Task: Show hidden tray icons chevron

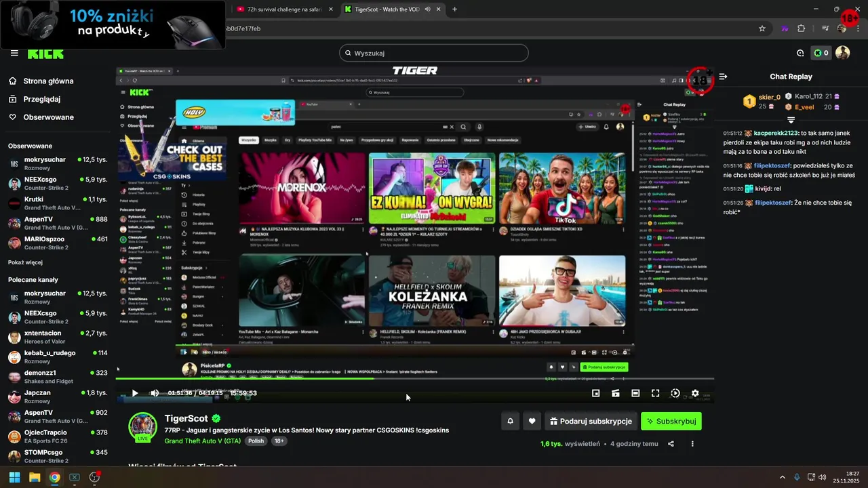Action: 781,477
